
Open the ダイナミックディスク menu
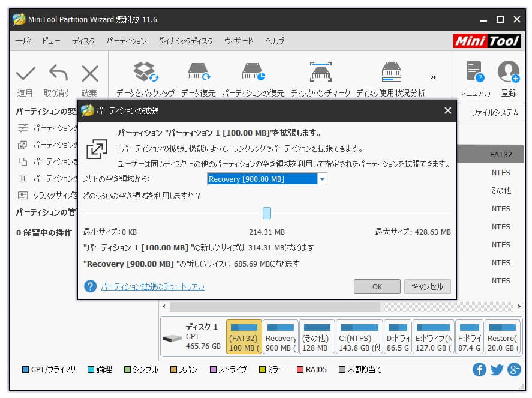[x=185, y=41]
